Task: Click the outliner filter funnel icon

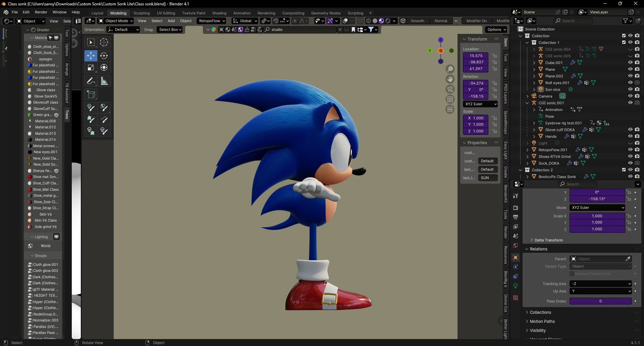Action: 626,21
